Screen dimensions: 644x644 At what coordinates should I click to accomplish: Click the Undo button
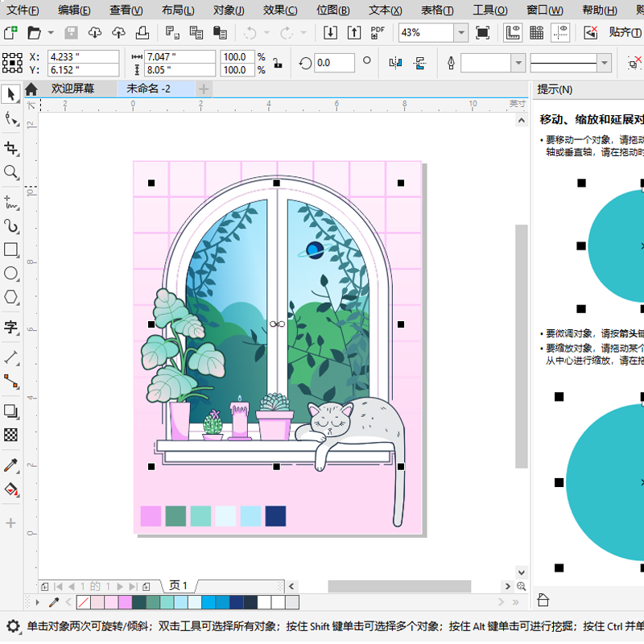250,33
